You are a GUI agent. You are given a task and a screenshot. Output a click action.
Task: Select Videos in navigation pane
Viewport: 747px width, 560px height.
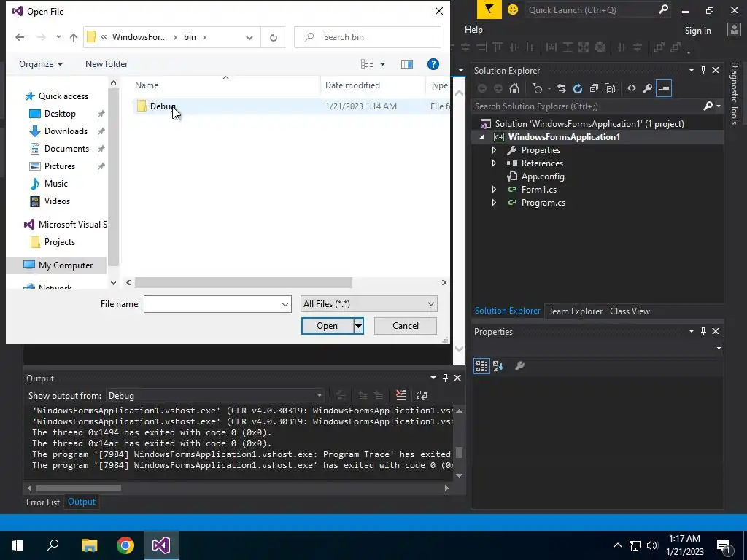click(57, 201)
